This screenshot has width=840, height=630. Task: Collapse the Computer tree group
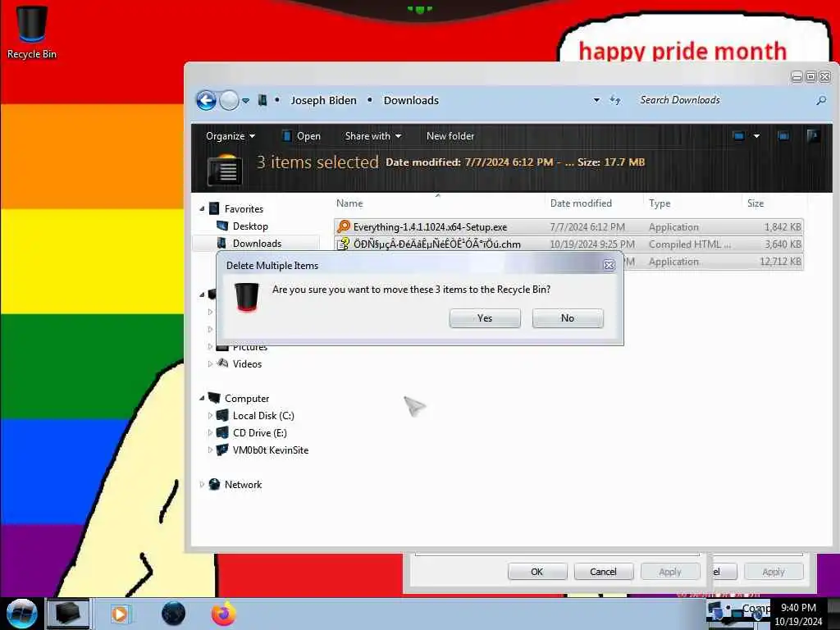(202, 398)
